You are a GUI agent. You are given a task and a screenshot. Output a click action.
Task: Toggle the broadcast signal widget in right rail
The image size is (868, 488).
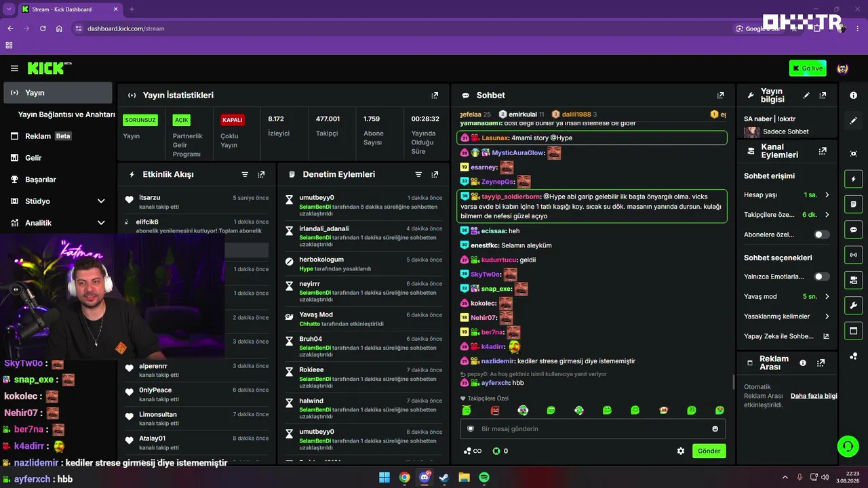853,255
